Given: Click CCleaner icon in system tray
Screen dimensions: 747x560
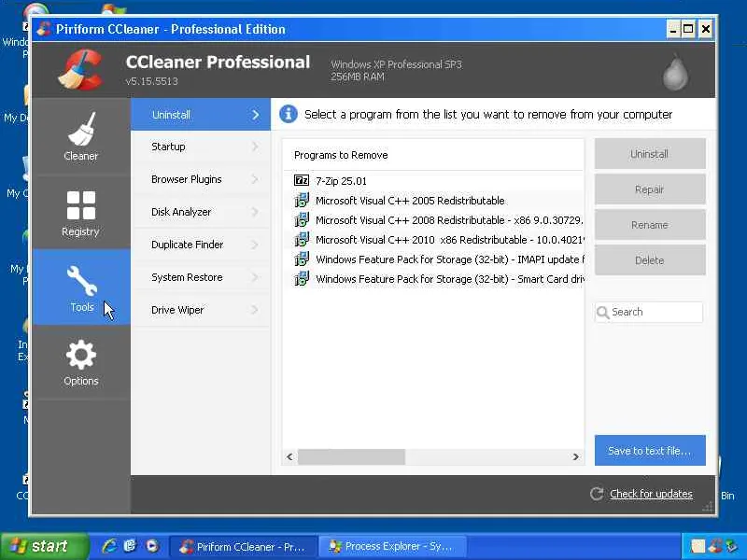Looking at the screenshot, I should 715,546.
